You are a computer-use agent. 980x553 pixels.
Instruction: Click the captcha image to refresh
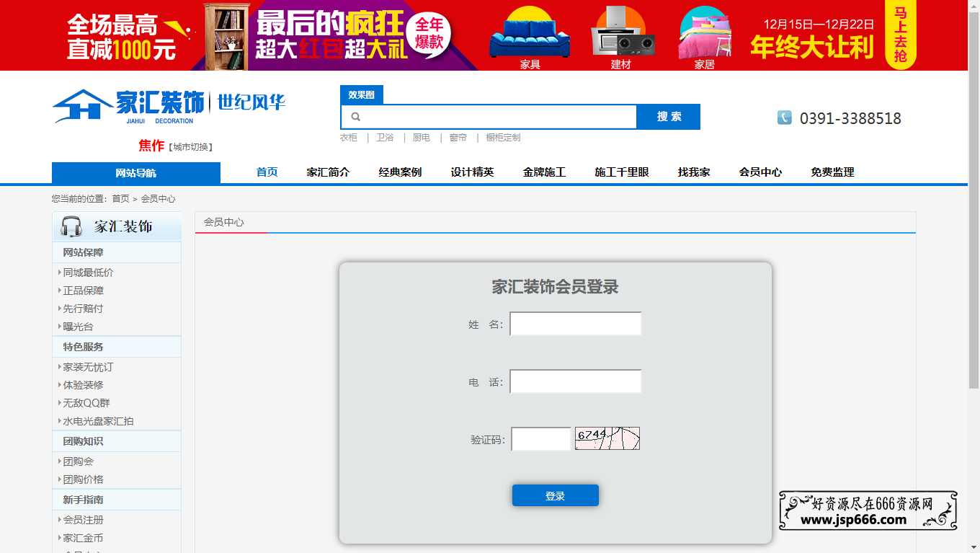(607, 438)
